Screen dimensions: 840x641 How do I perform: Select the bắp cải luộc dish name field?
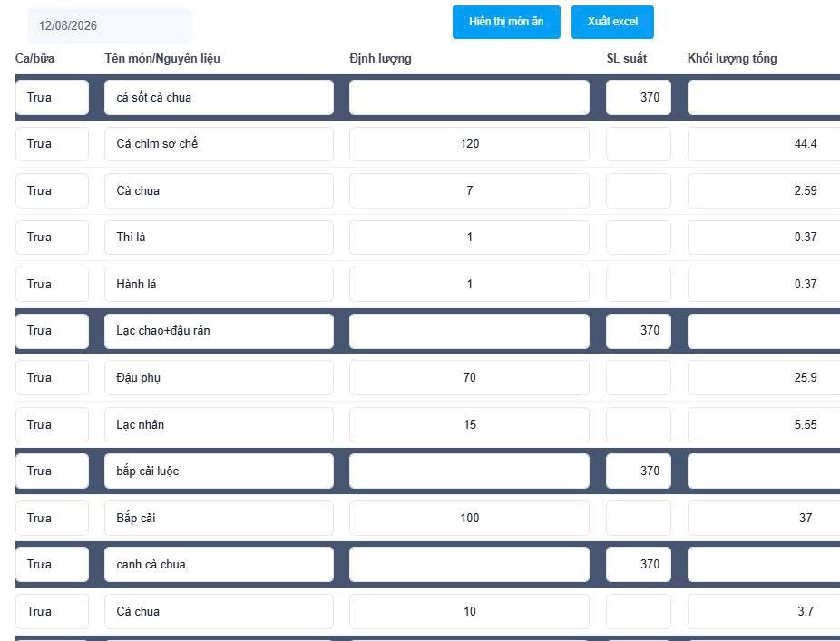(219, 471)
